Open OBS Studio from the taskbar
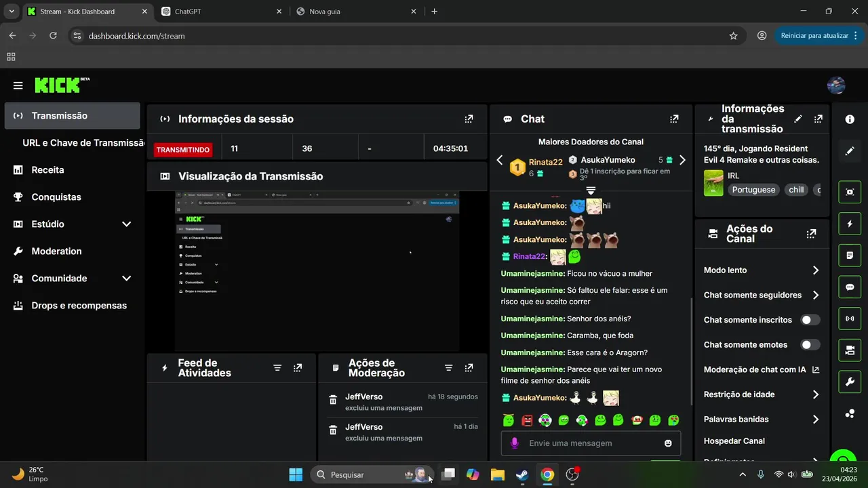The image size is (868, 488). click(572, 474)
